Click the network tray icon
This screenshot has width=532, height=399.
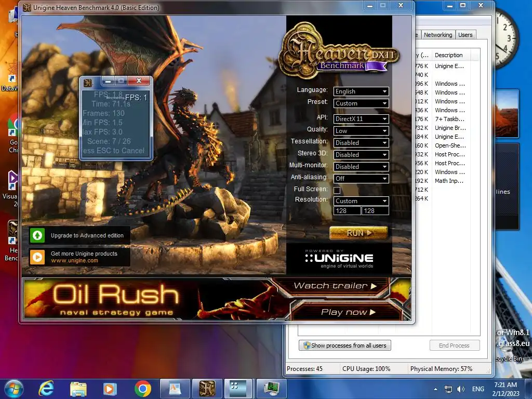(448, 389)
